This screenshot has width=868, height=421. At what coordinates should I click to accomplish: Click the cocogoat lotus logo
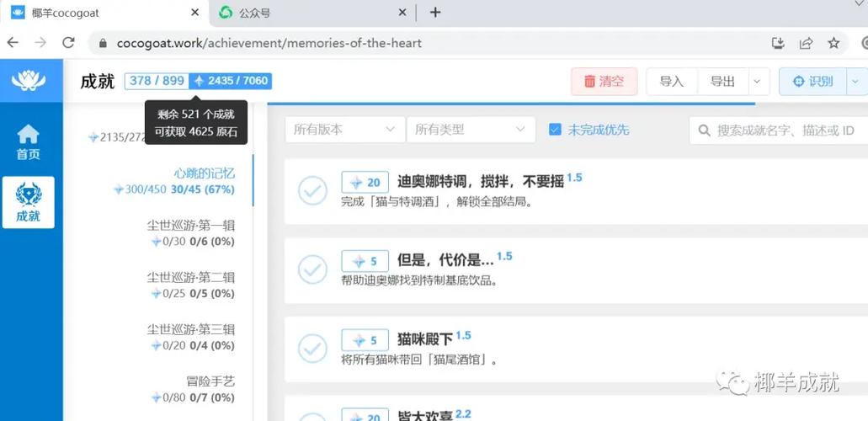coord(29,81)
